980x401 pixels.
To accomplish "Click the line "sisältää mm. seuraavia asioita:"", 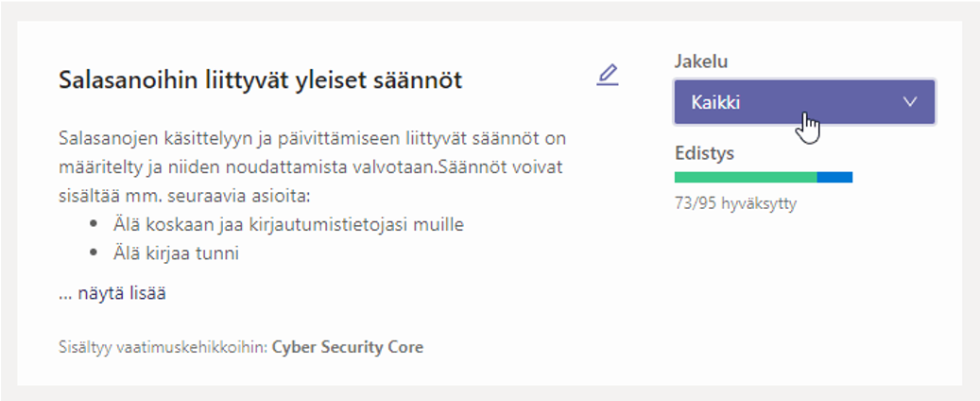I will point(184,197).
